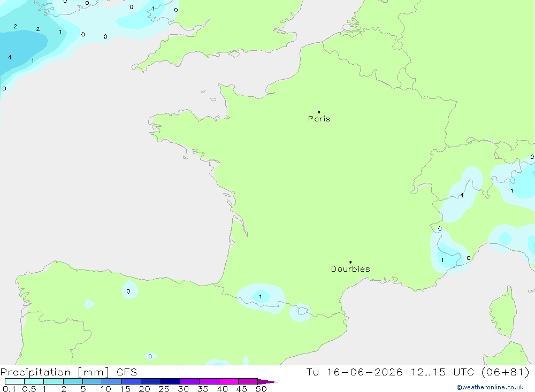Click the date '16-06-2026' in footer

coord(364,372)
